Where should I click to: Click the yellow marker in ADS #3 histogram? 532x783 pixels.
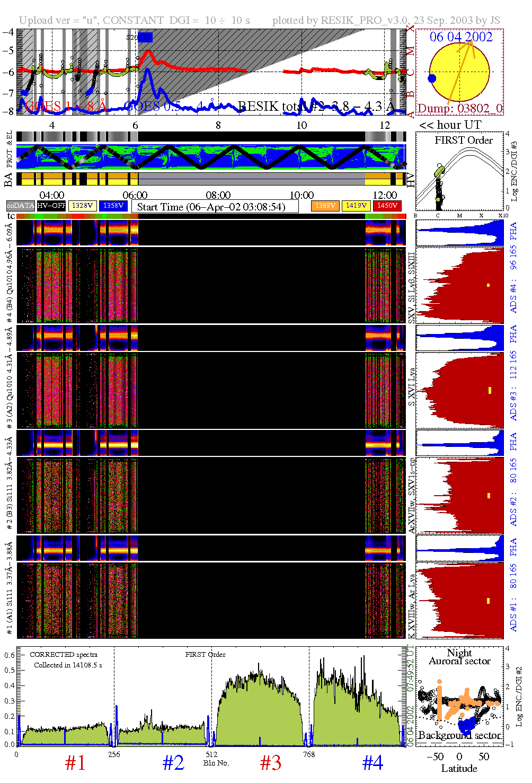490,391
